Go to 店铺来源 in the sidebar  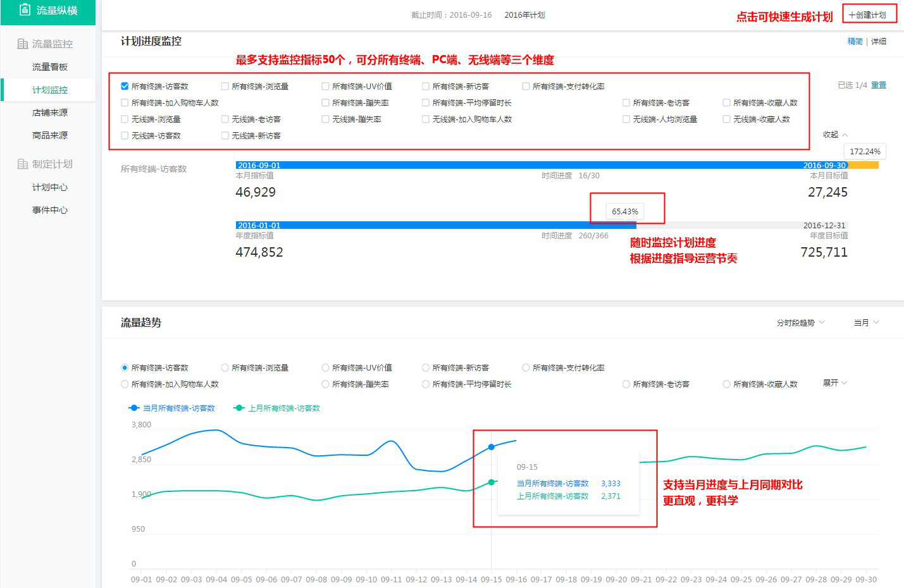(50, 113)
